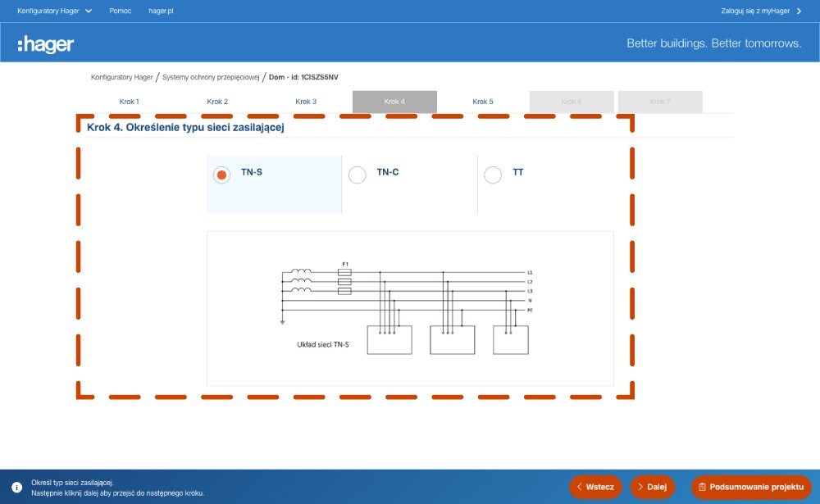Open the Krok 3 tab

point(306,102)
